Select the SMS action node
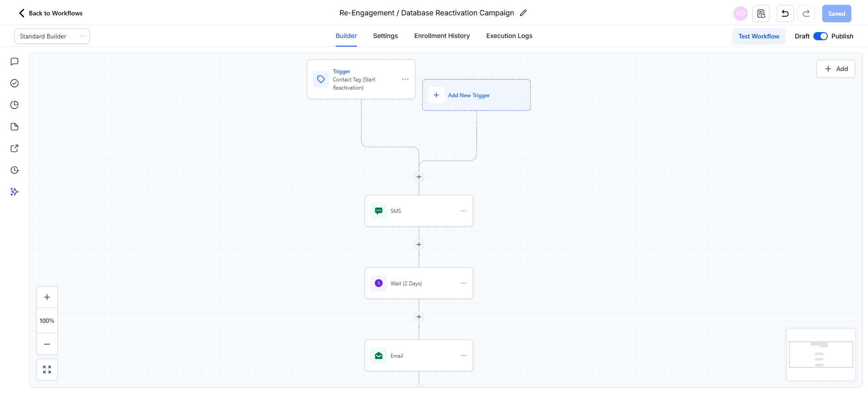 419,211
